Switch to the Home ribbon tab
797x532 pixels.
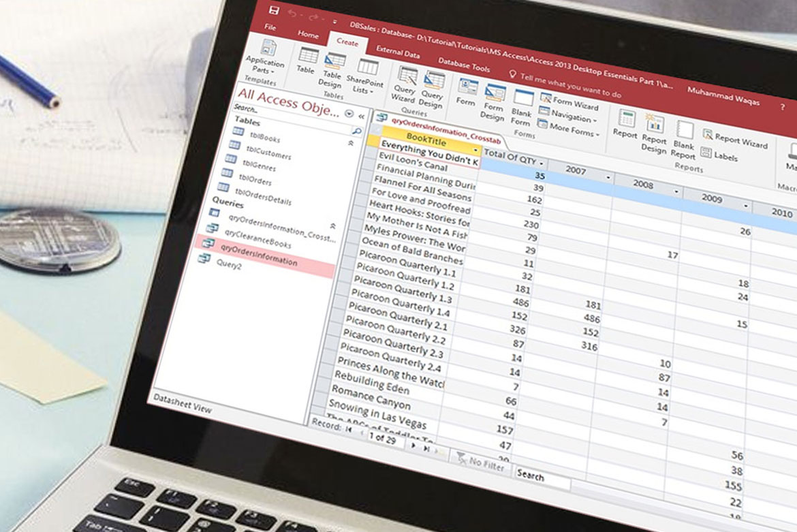click(308, 35)
